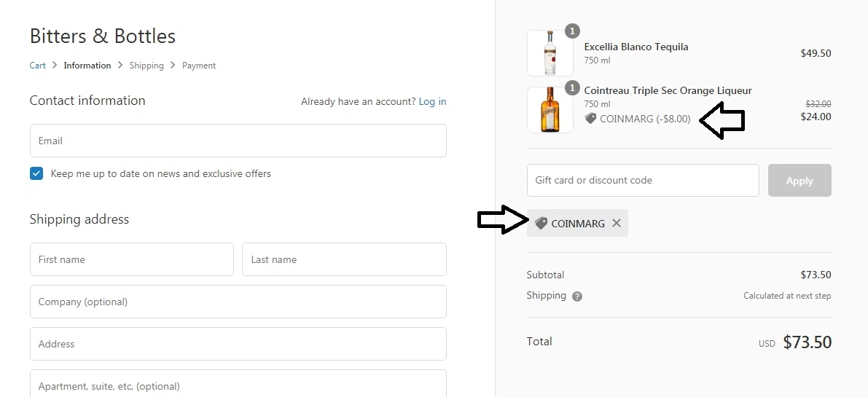Screen dimensions: 868x397
Task: Open the Cointreau Triple Sec bottle thumbnail
Action: point(550,110)
